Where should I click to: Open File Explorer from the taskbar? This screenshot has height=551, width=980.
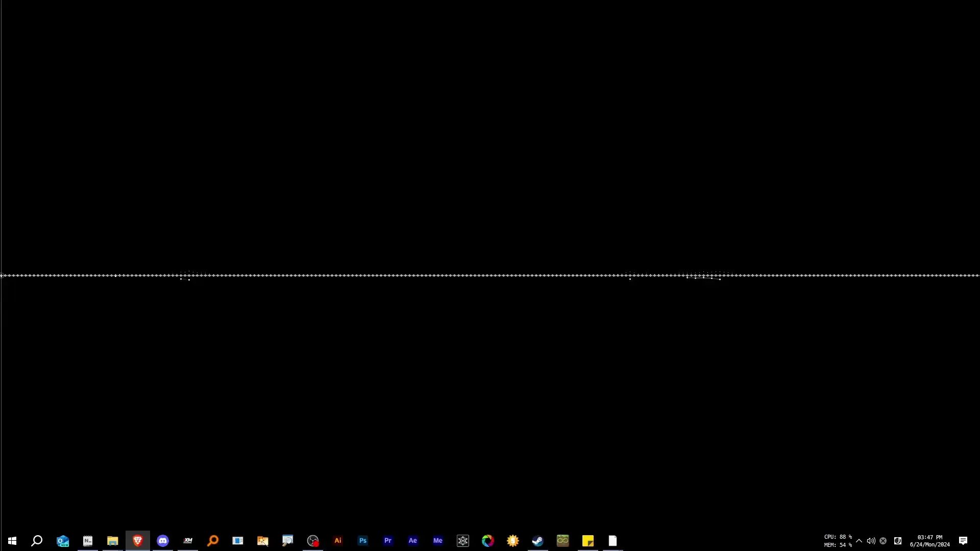112,541
